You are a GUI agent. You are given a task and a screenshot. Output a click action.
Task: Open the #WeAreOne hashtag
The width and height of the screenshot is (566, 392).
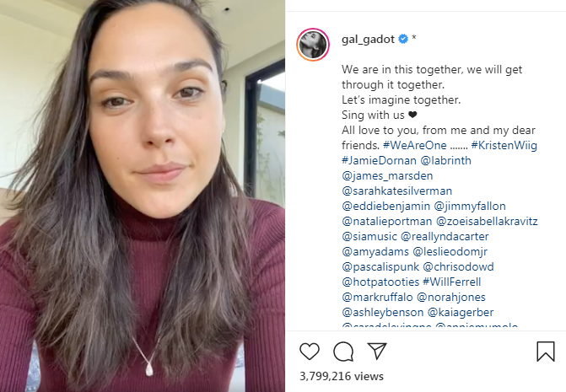click(415, 145)
